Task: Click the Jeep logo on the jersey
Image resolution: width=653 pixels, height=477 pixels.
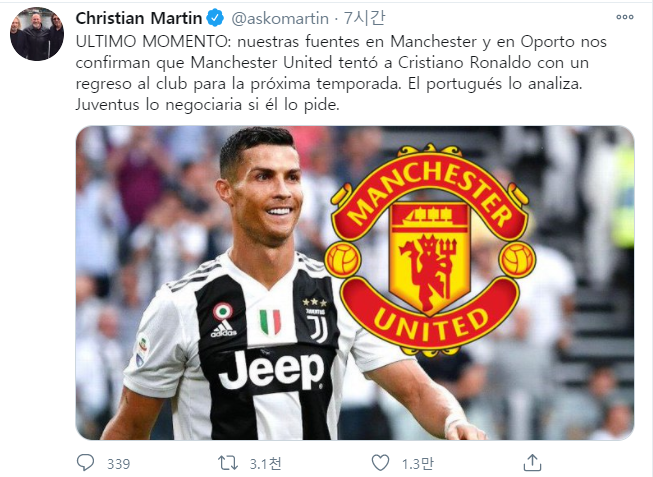Action: click(x=272, y=370)
